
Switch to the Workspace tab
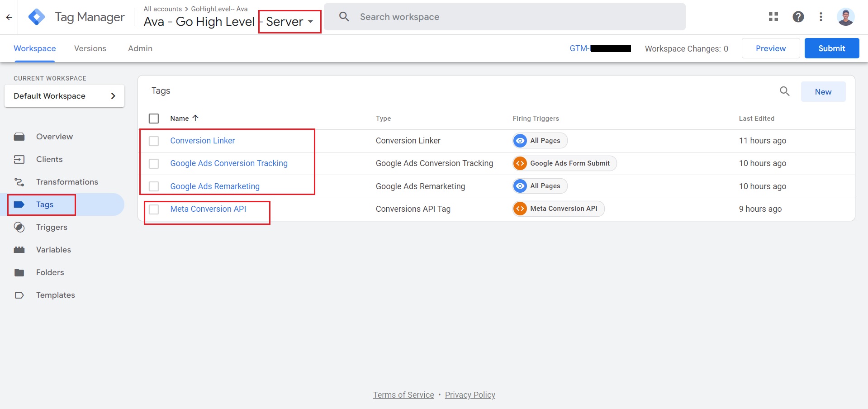click(x=35, y=48)
